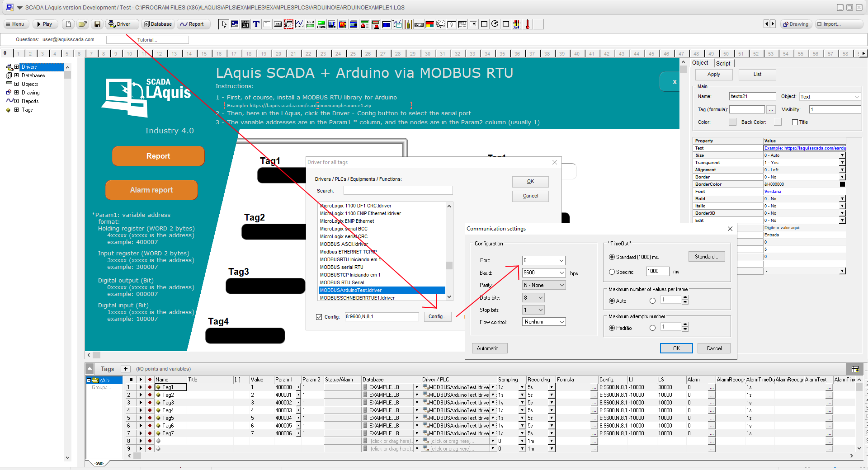Image resolution: width=868 pixels, height=470 pixels.
Task: Open the tags grid view icon
Action: click(x=855, y=369)
